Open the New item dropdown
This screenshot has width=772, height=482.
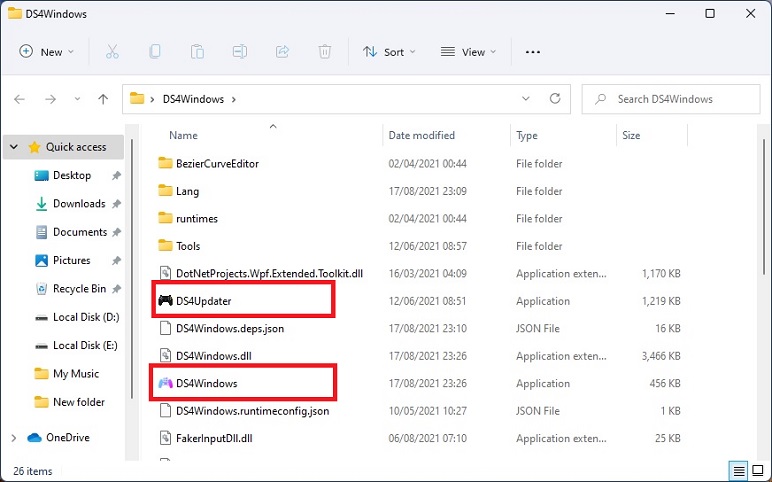(x=46, y=52)
